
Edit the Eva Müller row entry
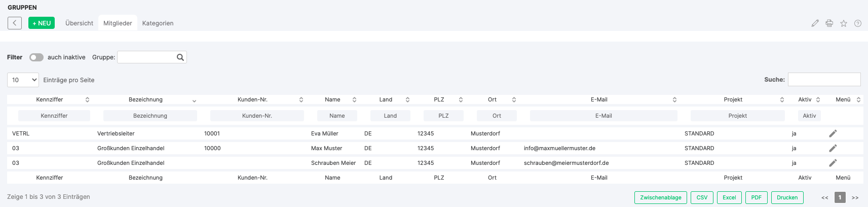(x=833, y=133)
